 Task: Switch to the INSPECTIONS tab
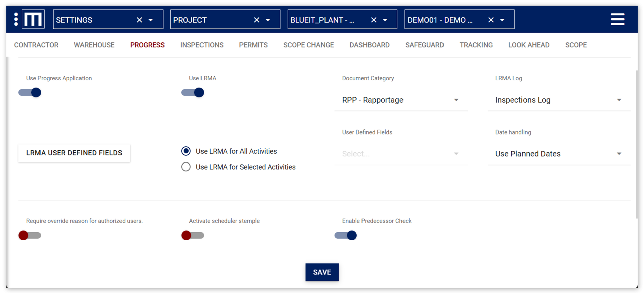tap(202, 45)
